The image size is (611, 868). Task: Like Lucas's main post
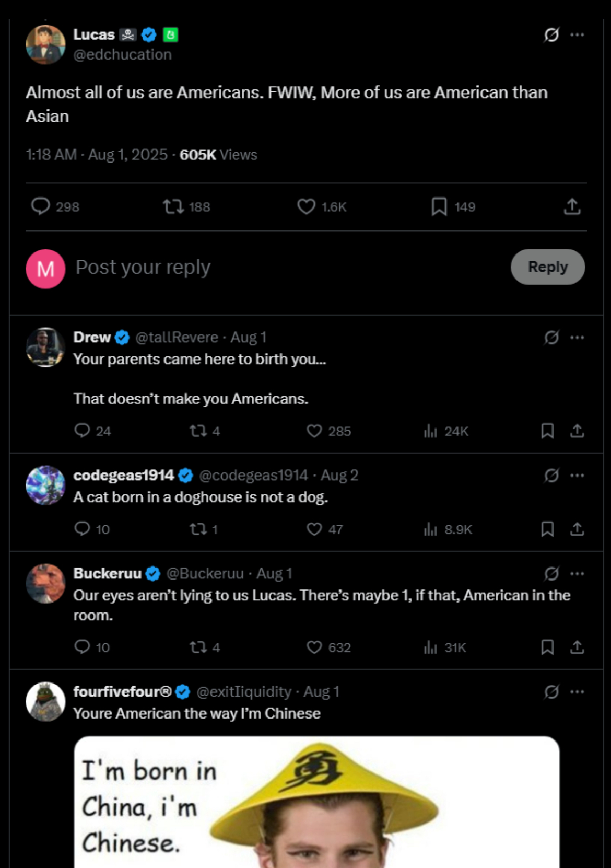point(307,207)
